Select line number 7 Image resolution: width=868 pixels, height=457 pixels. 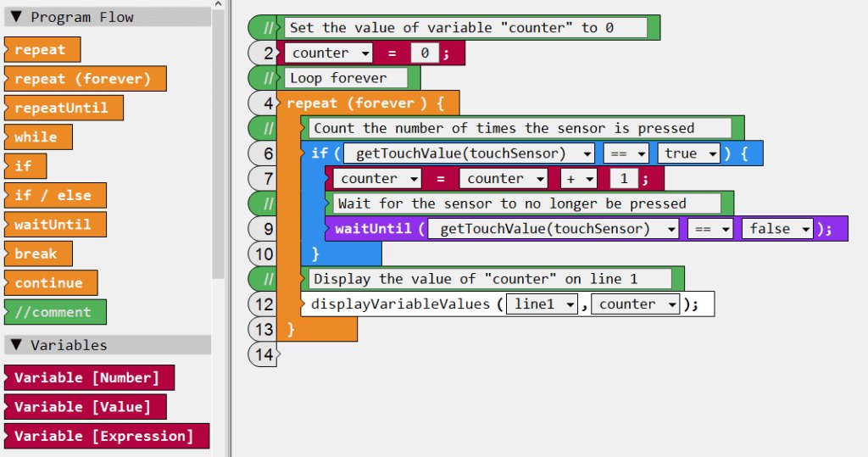point(263,179)
